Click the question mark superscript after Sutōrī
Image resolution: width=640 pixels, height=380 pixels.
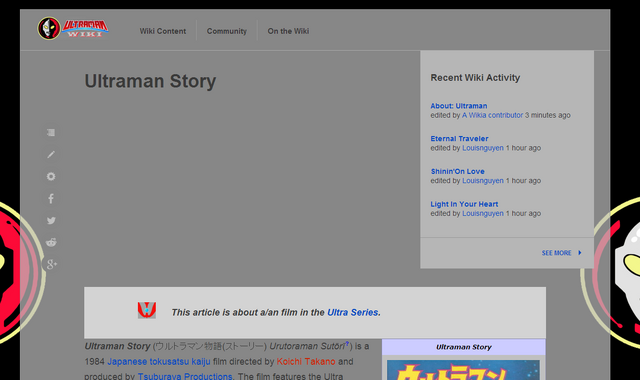[x=347, y=344]
